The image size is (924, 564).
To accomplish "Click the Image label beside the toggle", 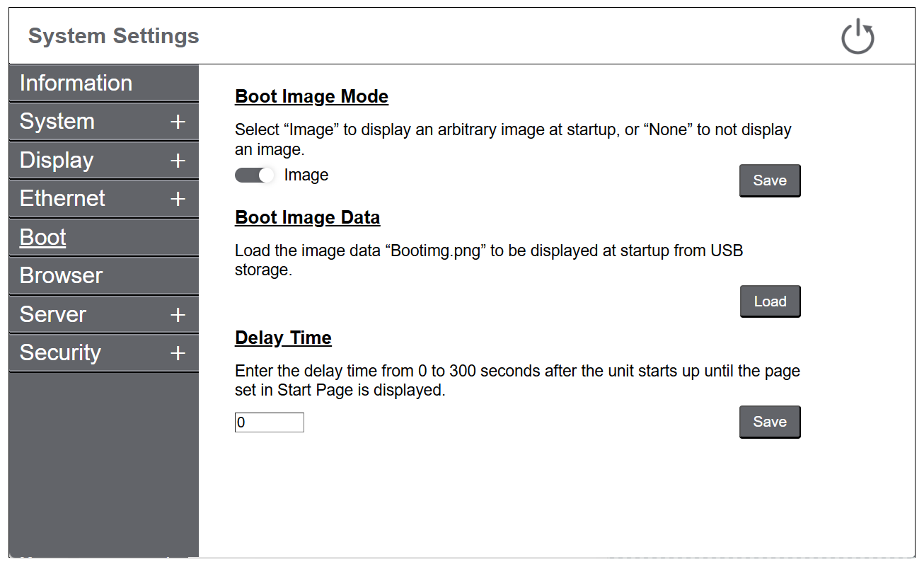I will (x=306, y=175).
